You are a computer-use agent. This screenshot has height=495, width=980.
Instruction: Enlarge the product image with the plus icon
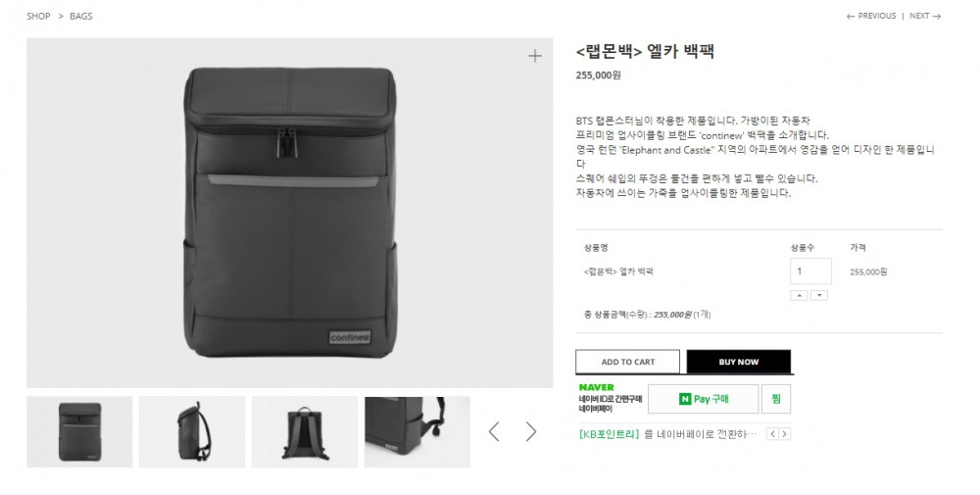point(534,56)
